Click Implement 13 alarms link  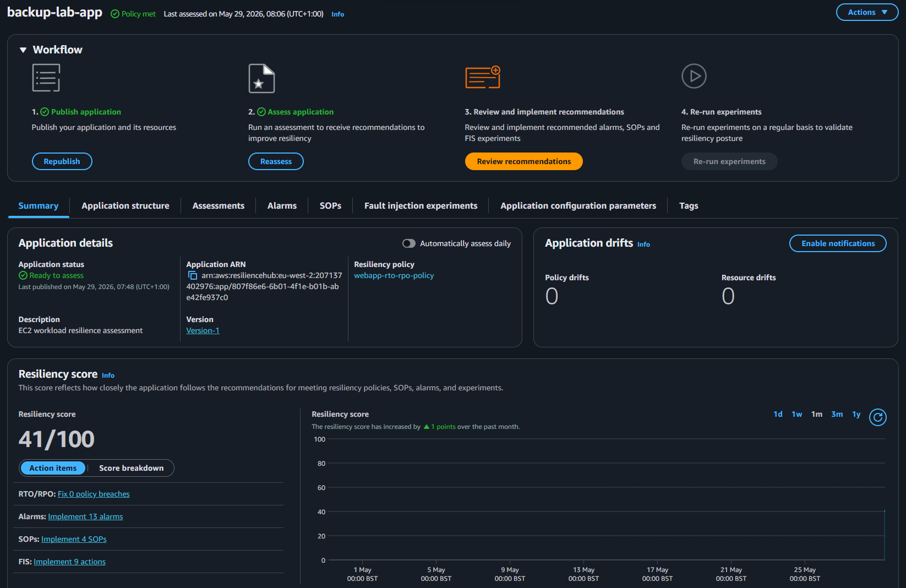pos(85,516)
